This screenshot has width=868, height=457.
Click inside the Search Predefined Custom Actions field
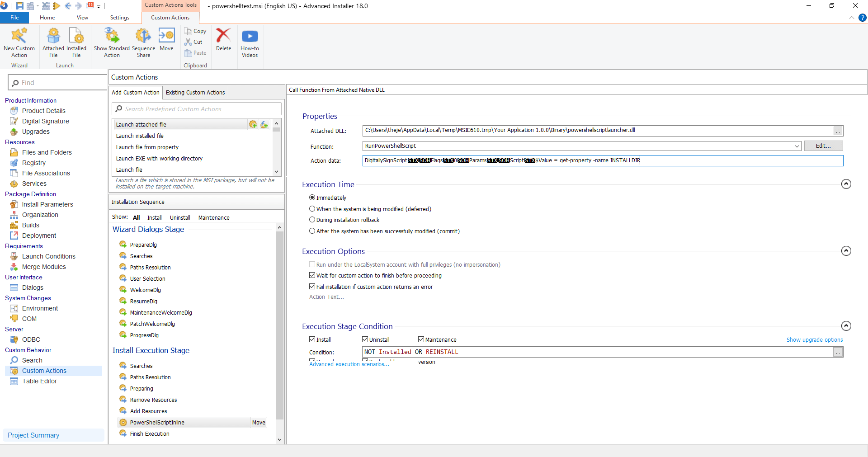(x=197, y=108)
